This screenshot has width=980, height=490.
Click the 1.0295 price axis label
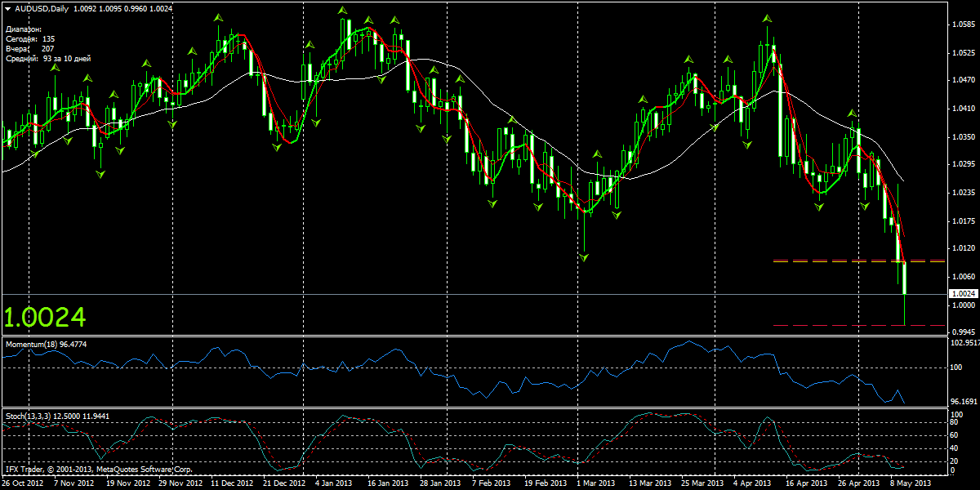click(x=964, y=164)
